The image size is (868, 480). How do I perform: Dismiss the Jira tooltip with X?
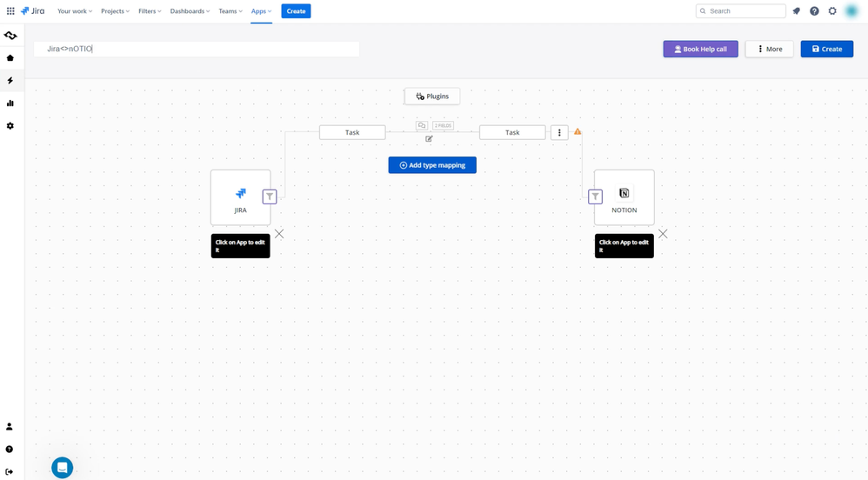pyautogui.click(x=279, y=234)
